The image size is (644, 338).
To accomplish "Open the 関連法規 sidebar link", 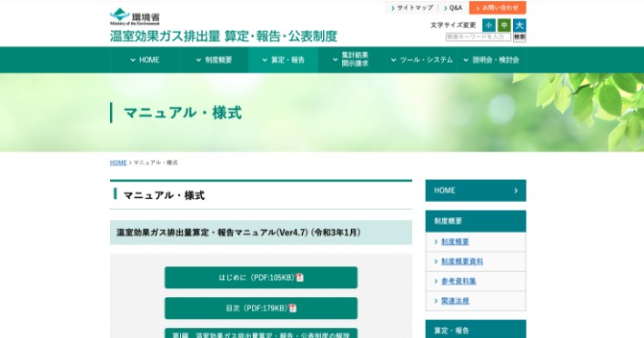I will [x=455, y=301].
